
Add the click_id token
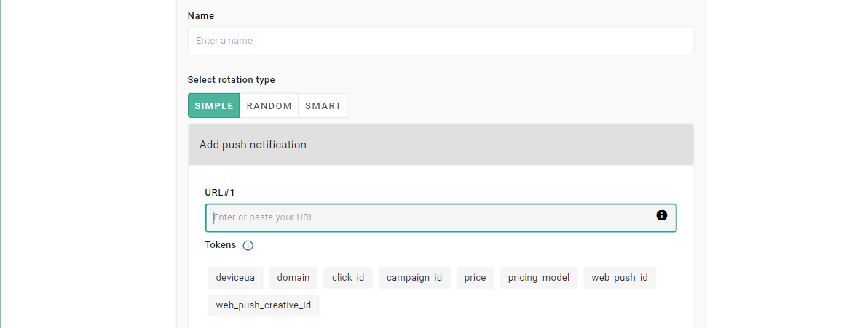tap(348, 278)
